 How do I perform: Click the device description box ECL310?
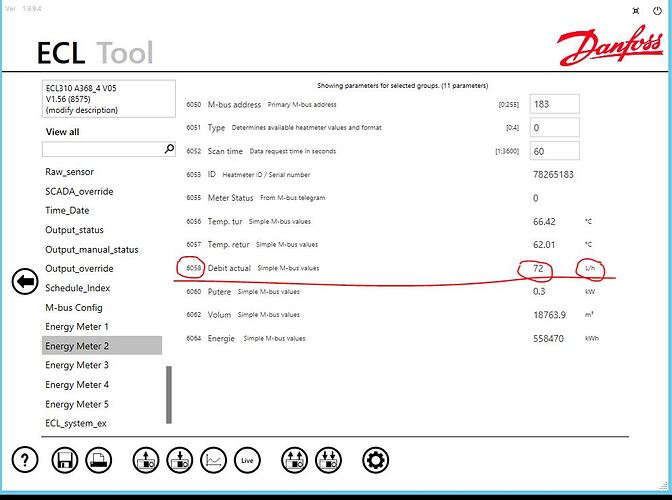coord(109,99)
